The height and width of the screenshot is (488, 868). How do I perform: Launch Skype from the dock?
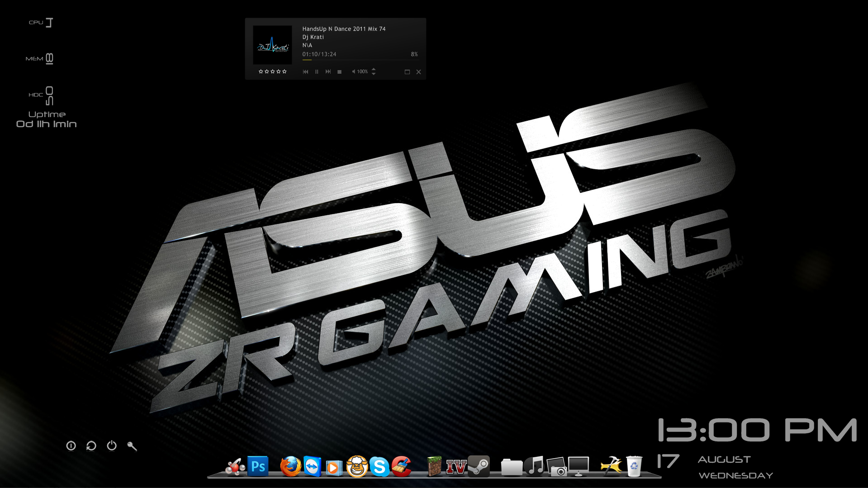coord(379,466)
